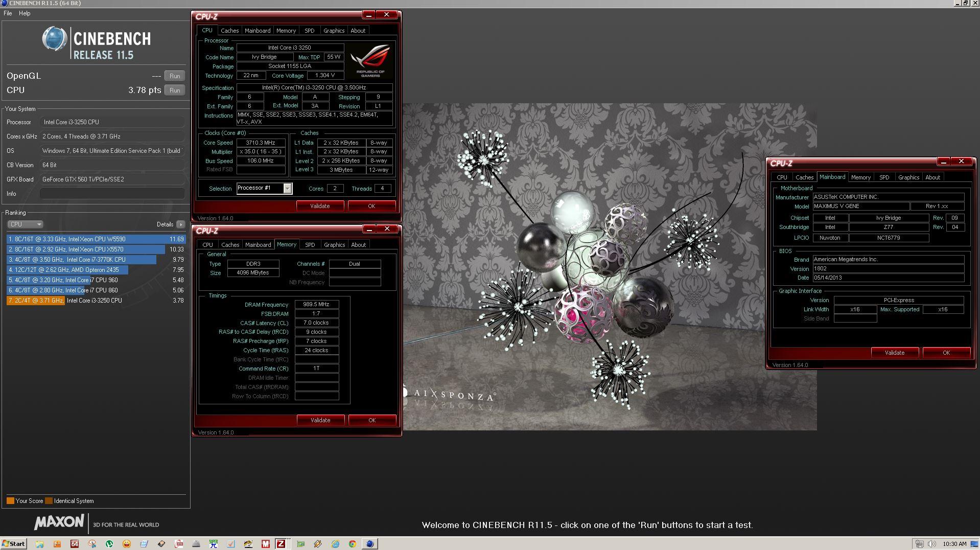Image resolution: width=980 pixels, height=550 pixels.
Task: Select Memory tab in mainboard CPU-Z window
Action: (860, 177)
